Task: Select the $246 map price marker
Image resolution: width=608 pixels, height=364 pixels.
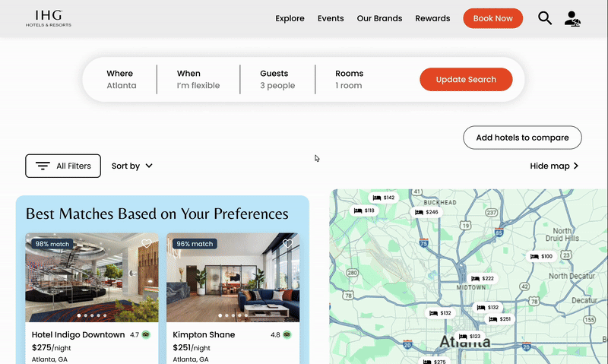Action: click(426, 212)
